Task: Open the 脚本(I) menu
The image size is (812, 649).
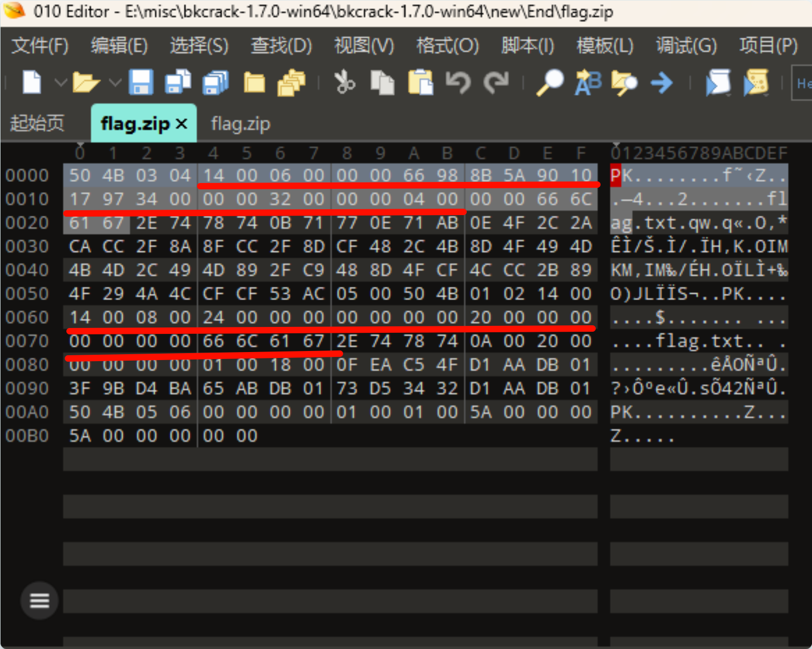Action: click(527, 45)
